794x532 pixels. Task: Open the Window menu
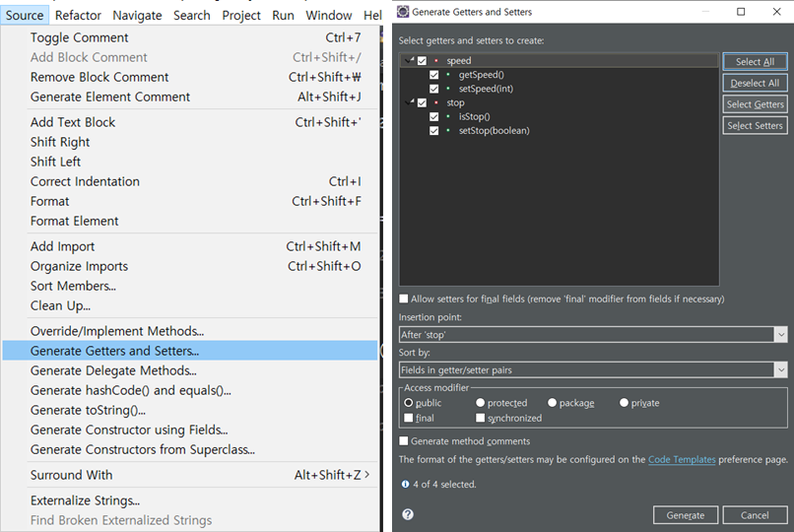[329, 16]
